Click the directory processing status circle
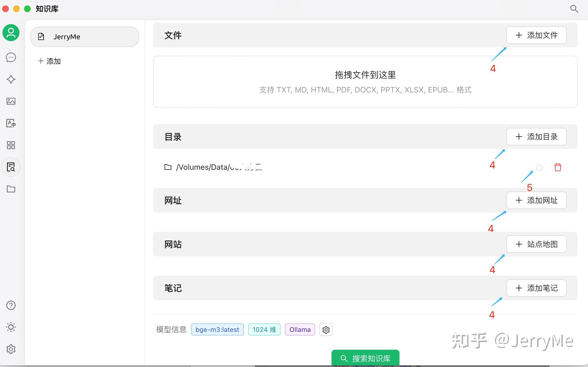Viewport: 588px width, 367px height. (x=539, y=167)
